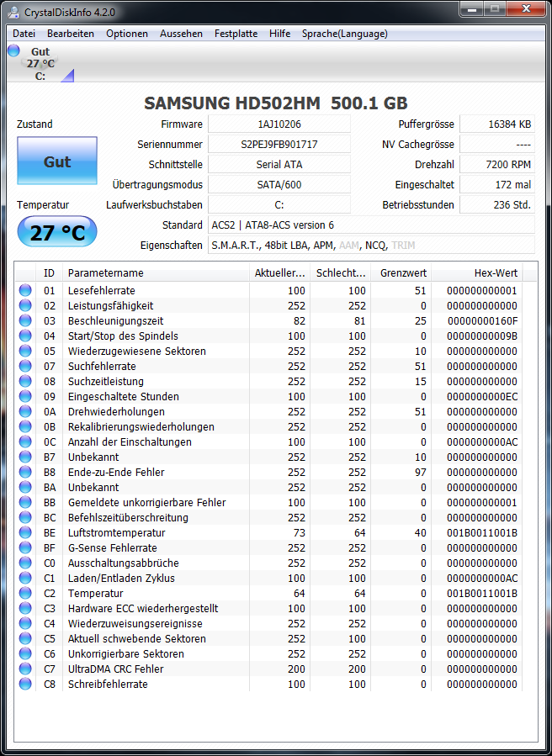The width and height of the screenshot is (552, 756).
Task: Select the Temperatur row with ID C2
Action: click(268, 593)
